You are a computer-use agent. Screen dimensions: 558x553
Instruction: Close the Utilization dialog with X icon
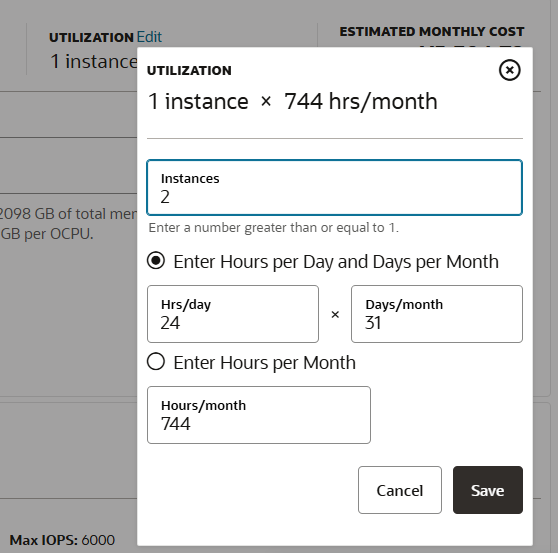(510, 70)
